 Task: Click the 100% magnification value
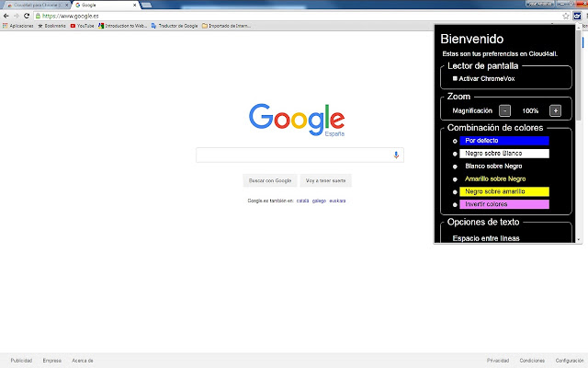(530, 110)
